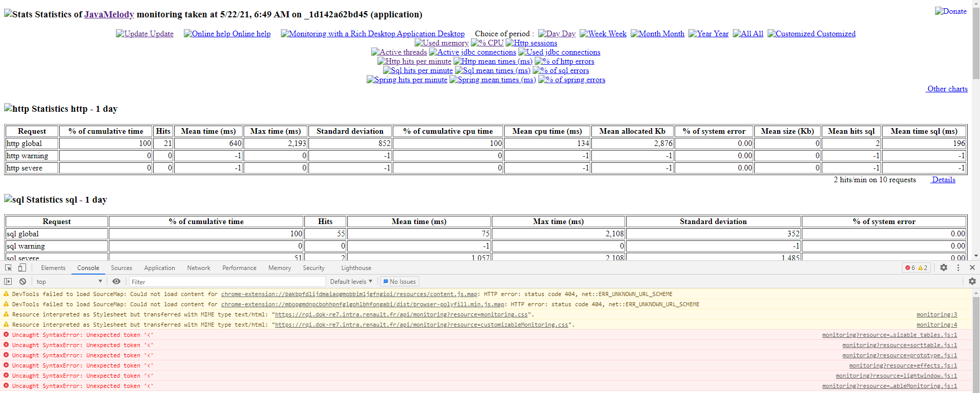Open the sortable.js:1 error source link
This screenshot has height=393, width=980.
(x=900, y=345)
